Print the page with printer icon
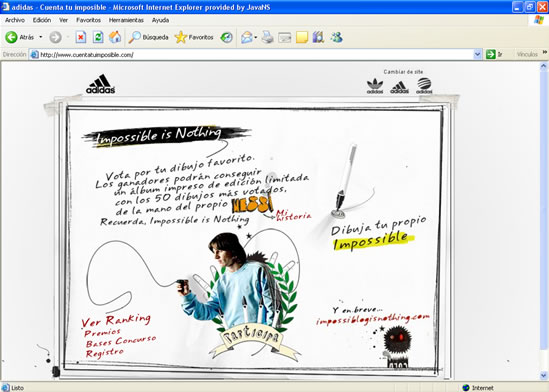The height and width of the screenshot is (392, 549). click(267, 37)
